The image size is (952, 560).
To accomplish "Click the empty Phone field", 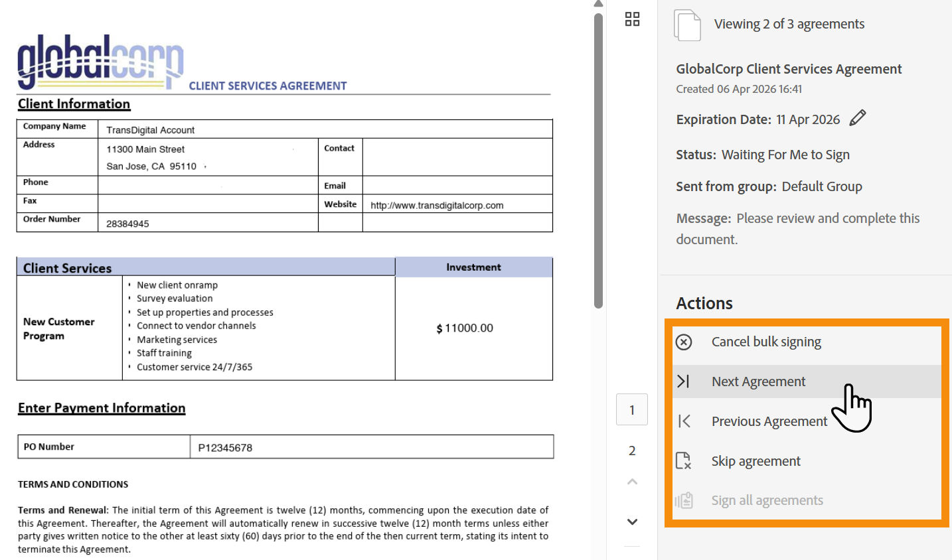I will point(208,185).
